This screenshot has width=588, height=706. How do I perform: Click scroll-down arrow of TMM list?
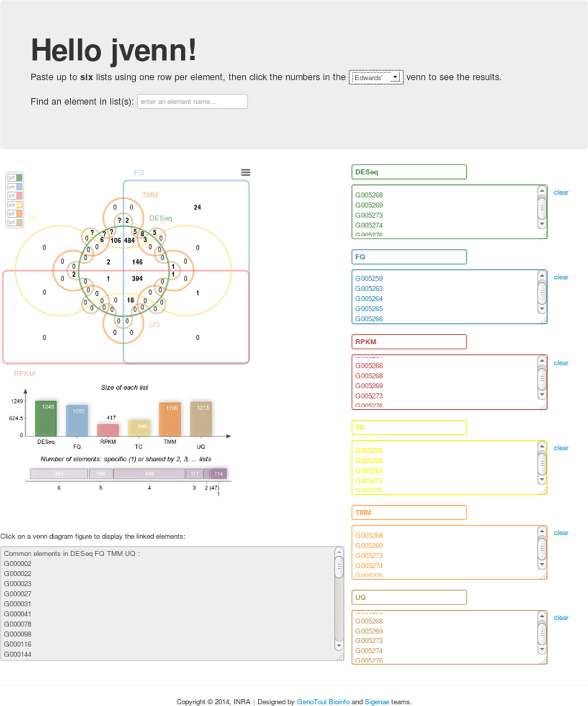pyautogui.click(x=542, y=564)
